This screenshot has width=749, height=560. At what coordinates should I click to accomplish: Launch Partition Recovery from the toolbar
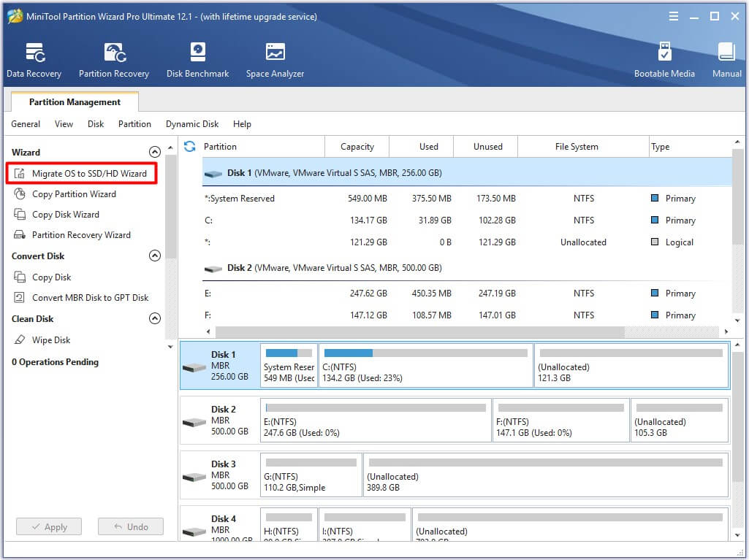point(114,60)
